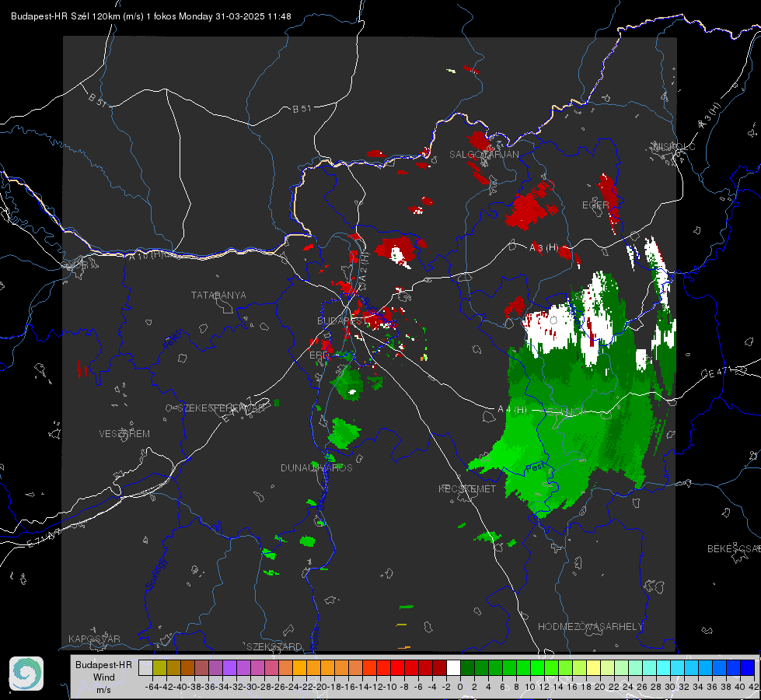Click the legend value -10
Viewport: 761px width, 700px height.
tap(390, 687)
